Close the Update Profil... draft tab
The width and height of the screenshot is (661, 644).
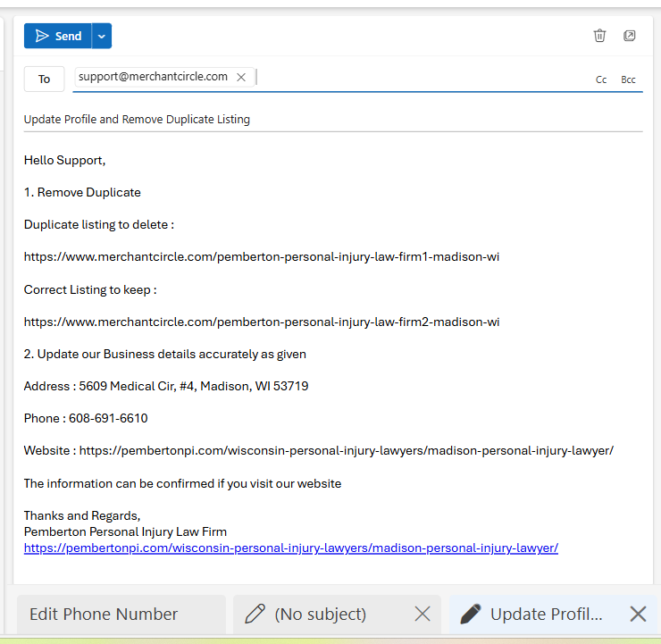[x=638, y=614]
